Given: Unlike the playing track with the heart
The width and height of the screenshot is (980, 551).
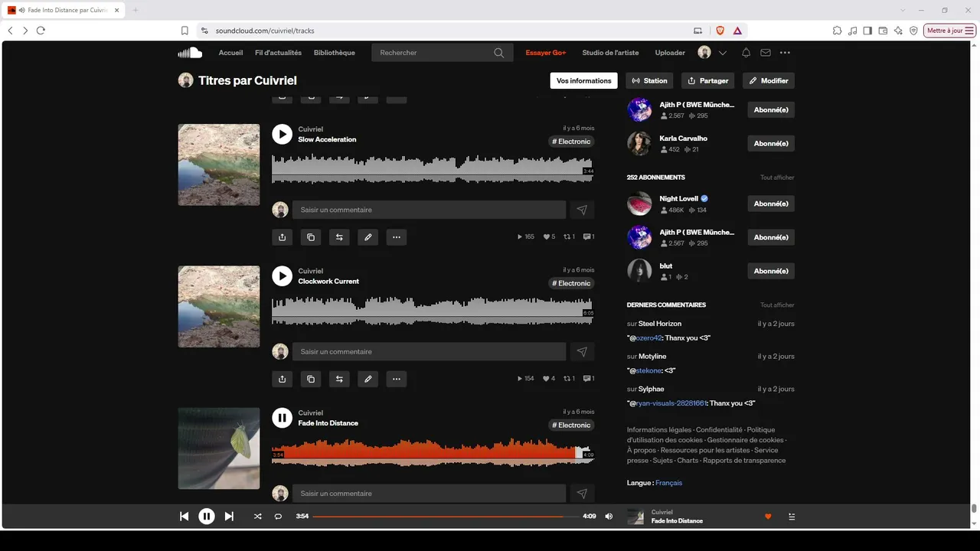Looking at the screenshot, I should [768, 517].
